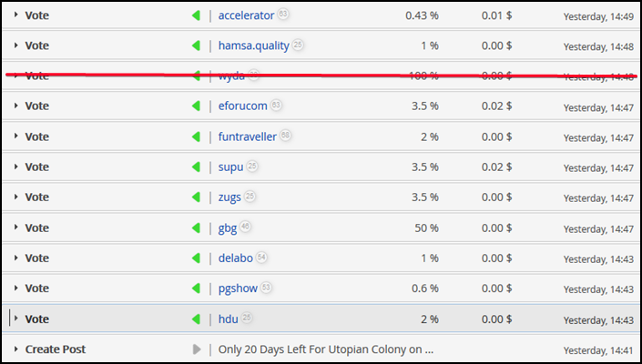Click green arrow next to hamsa.quality

coord(195,45)
